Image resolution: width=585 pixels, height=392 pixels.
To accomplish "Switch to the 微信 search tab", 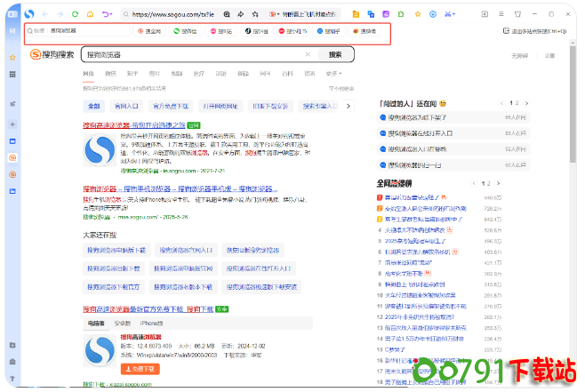I will (x=110, y=74).
